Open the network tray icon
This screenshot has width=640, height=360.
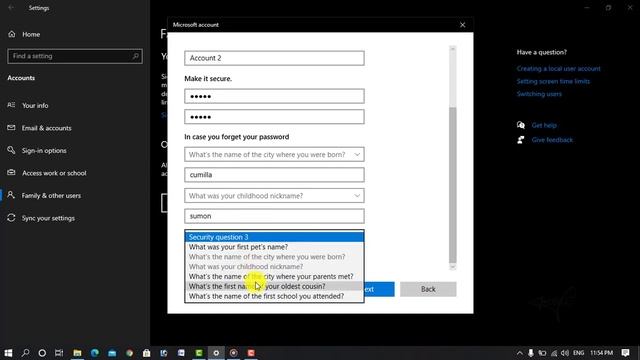click(x=554, y=353)
